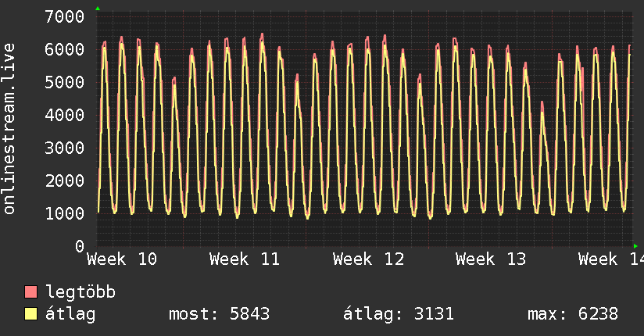Click the 0 y-axis origin label
The height and width of the screenshot is (336, 644).
pyautogui.click(x=79, y=246)
